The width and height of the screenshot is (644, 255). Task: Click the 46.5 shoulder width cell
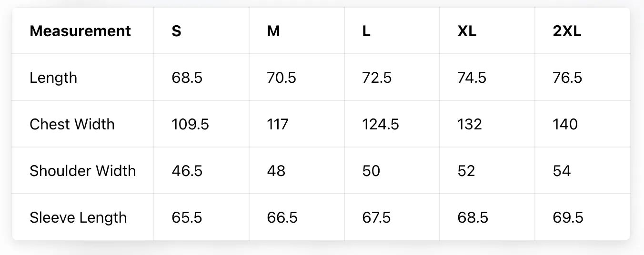point(187,171)
